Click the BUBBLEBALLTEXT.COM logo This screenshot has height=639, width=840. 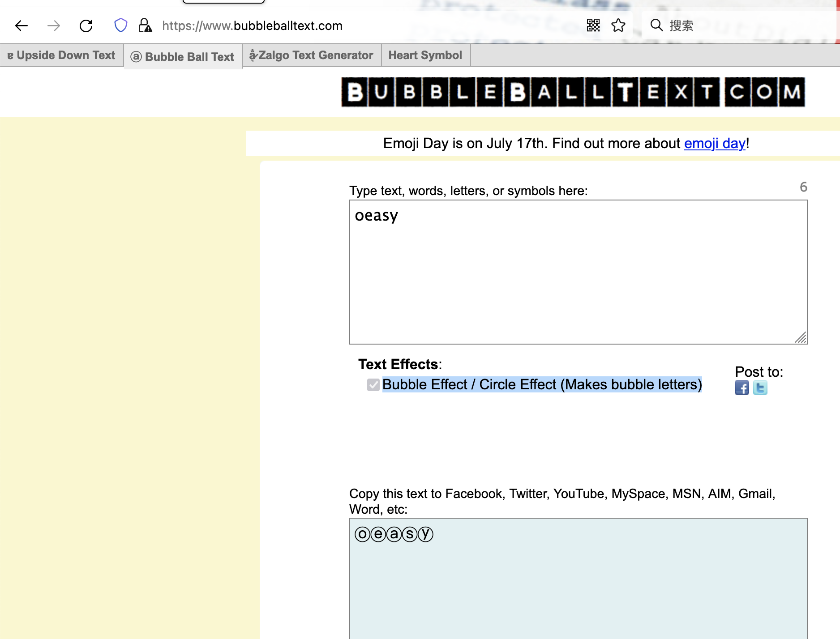[x=573, y=92]
